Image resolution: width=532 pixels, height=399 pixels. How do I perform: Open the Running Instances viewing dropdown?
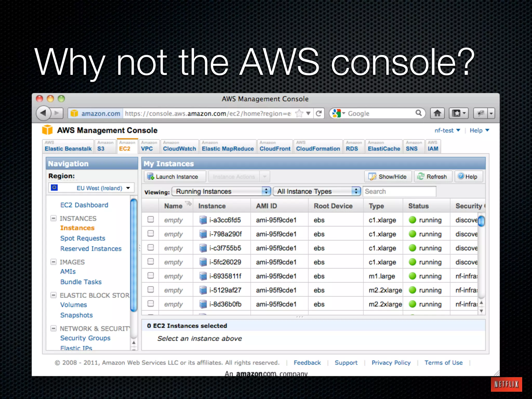pos(222,191)
